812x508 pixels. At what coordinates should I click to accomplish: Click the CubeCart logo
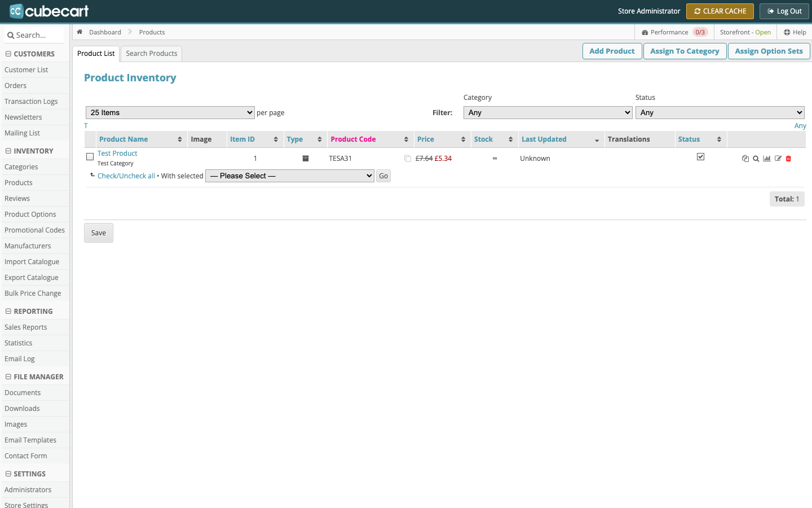49,11
